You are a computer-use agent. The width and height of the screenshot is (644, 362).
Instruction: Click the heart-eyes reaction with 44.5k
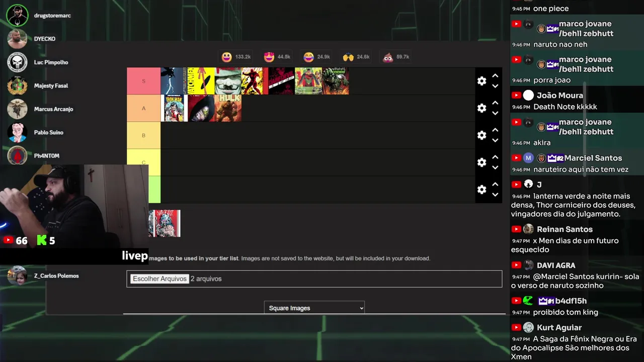[269, 57]
